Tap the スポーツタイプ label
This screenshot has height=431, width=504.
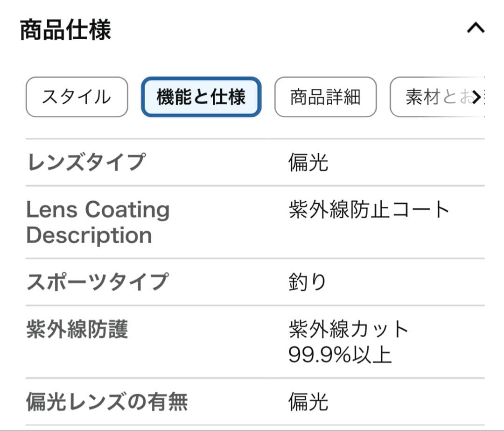tap(97, 282)
